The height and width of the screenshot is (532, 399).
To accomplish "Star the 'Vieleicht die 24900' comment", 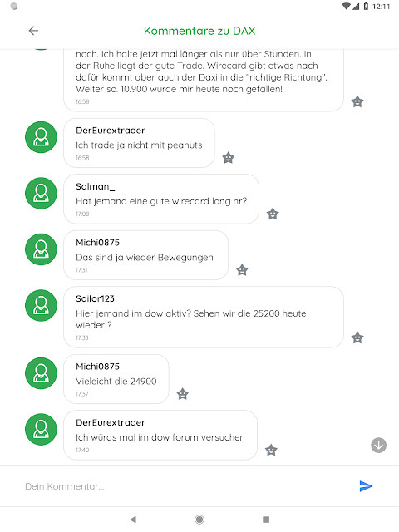I will coord(183,394).
